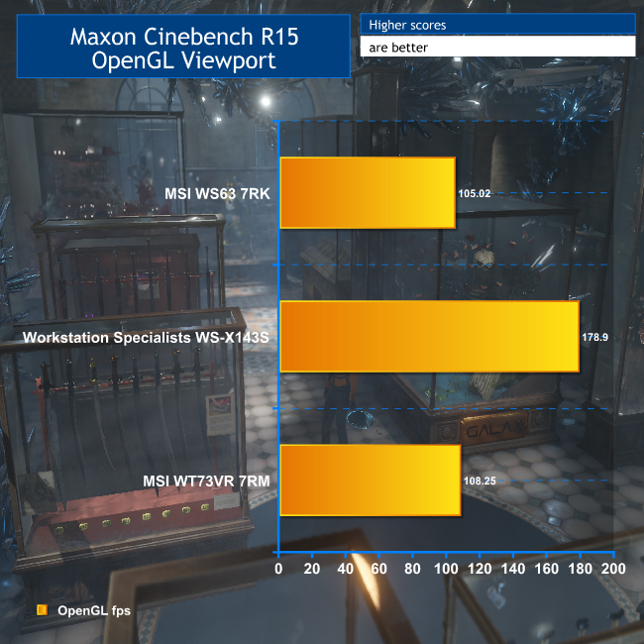This screenshot has width=644, height=644.
Task: Click the axis tick label 140
Action: click(513, 569)
